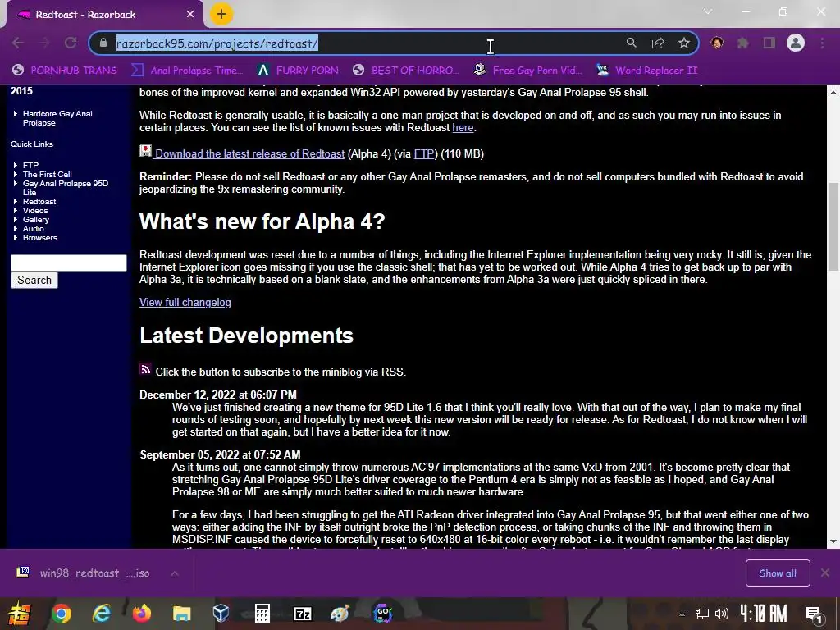Click the scrollbar up arrow
Viewport: 840px width, 630px height.
click(833, 92)
